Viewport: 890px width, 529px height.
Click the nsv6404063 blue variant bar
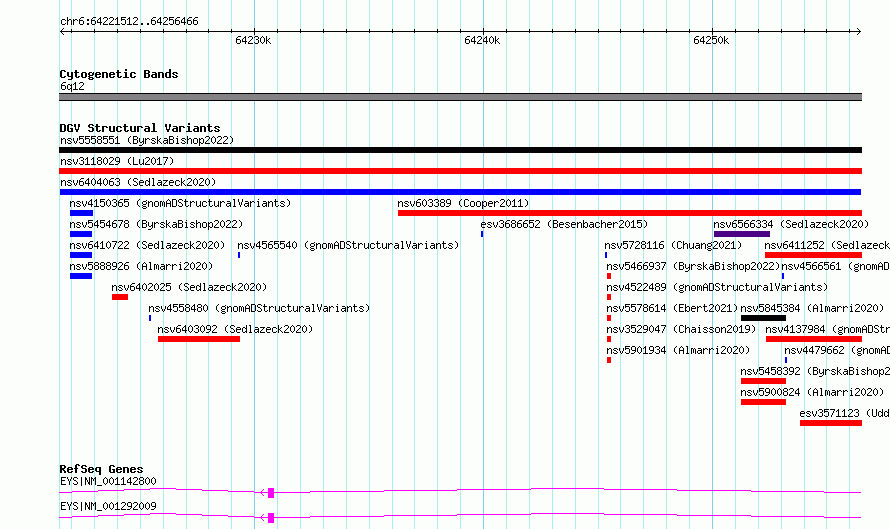pos(460,192)
